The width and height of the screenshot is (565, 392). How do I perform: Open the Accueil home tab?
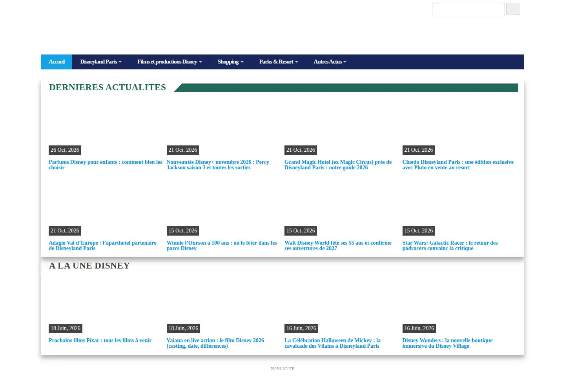tap(56, 62)
